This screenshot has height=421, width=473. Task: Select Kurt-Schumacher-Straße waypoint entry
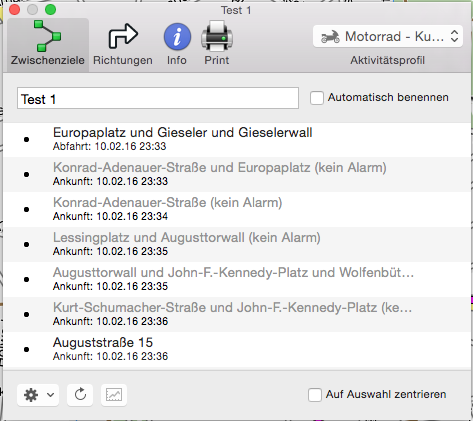(237, 314)
